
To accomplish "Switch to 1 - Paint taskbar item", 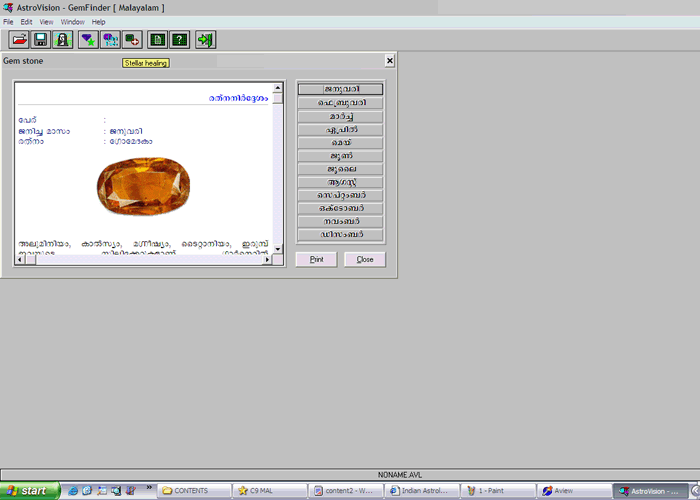I will point(498,491).
